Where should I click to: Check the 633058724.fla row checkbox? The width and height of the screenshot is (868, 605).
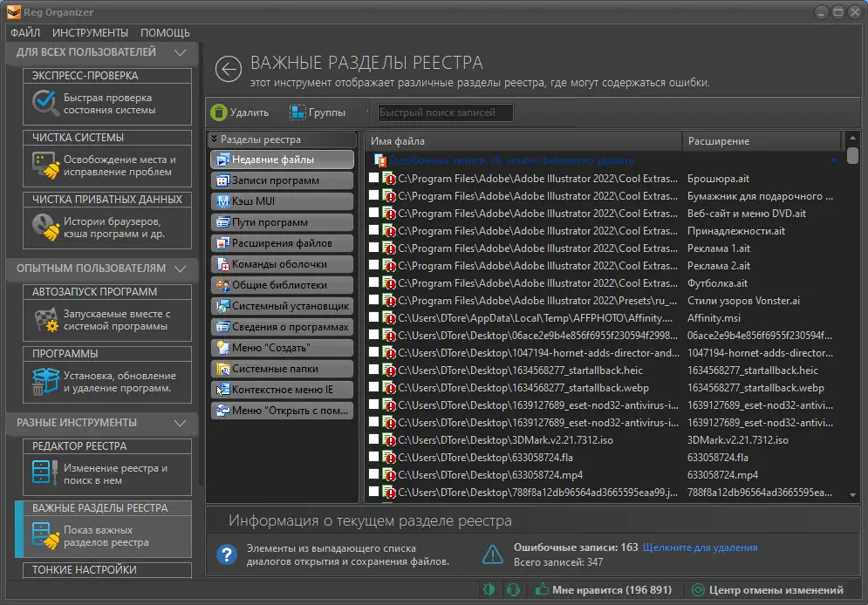click(374, 457)
